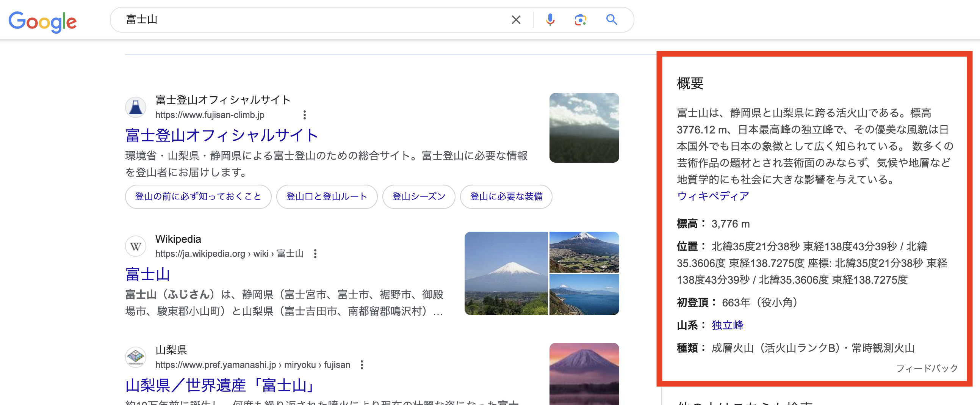The width and height of the screenshot is (980, 405).
Task: Open options menu next to ja.wikipedia.org URL
Action: point(315,254)
